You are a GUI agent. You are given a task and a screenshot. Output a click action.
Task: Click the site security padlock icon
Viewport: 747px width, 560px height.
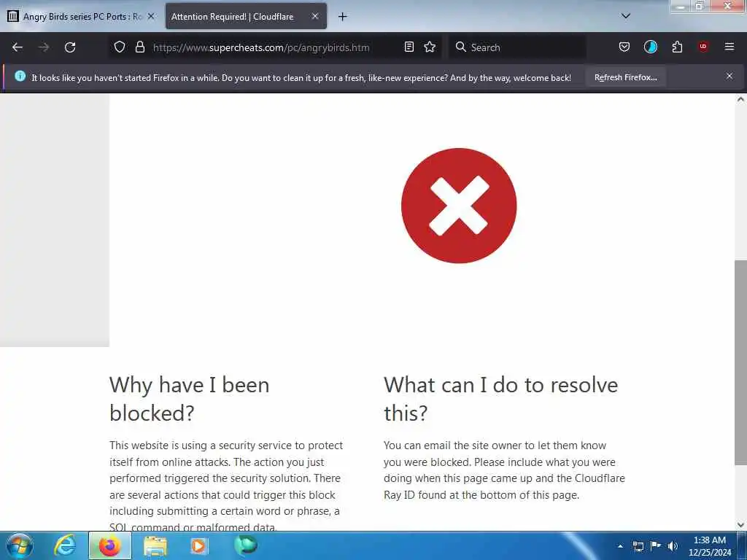(x=139, y=47)
